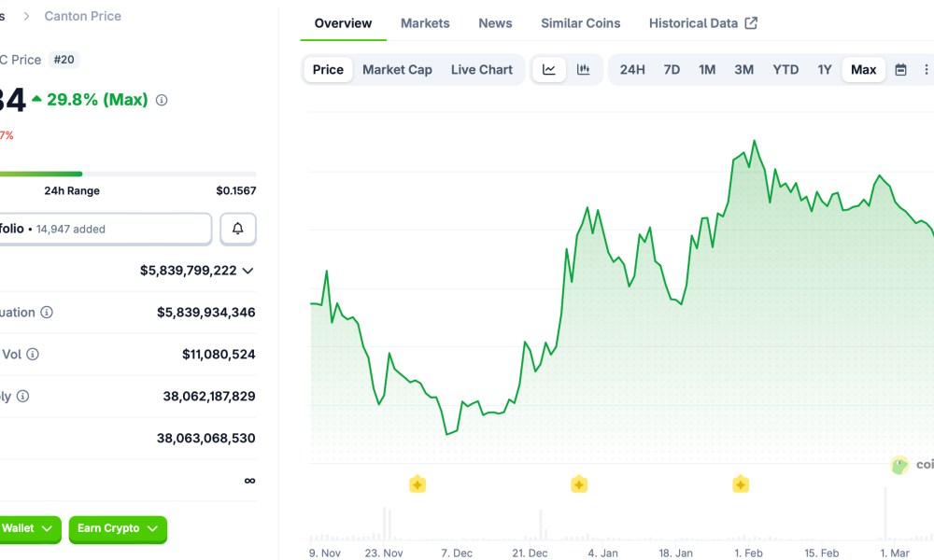The height and width of the screenshot is (560, 934).
Task: Click the news event marker near 1. Feb
Action: [x=741, y=484]
